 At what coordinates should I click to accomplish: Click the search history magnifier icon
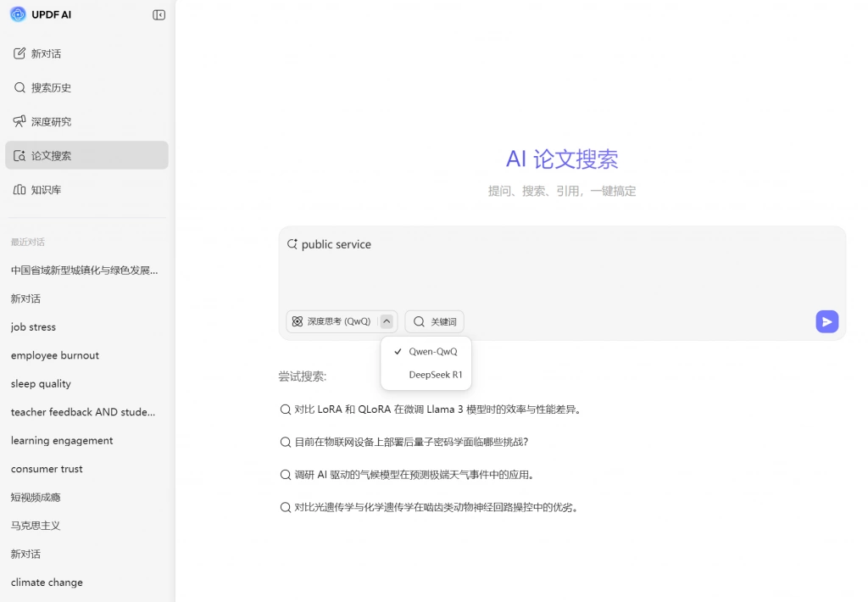[x=19, y=87]
